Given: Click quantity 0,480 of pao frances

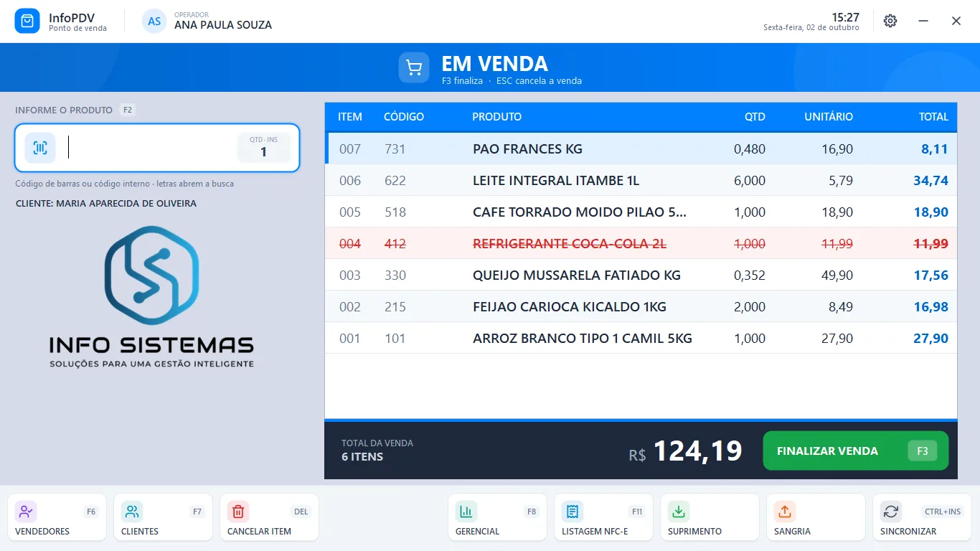Looking at the screenshot, I should tap(750, 149).
